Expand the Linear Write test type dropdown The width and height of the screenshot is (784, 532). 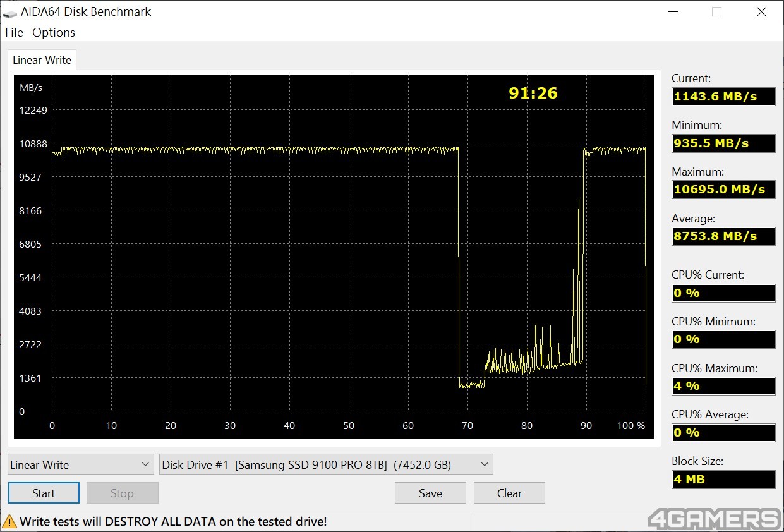[81, 464]
